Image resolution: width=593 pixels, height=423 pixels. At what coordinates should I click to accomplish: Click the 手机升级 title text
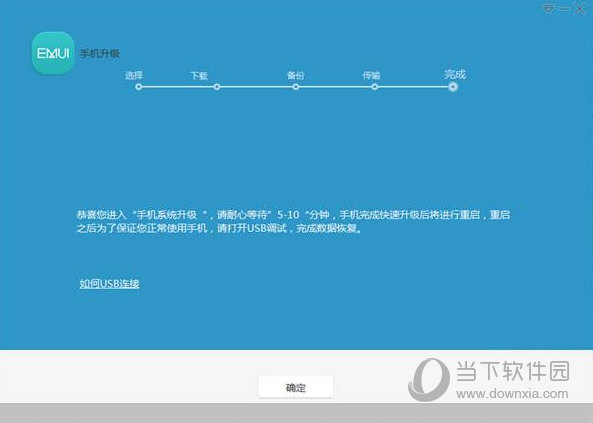pyautogui.click(x=100, y=54)
